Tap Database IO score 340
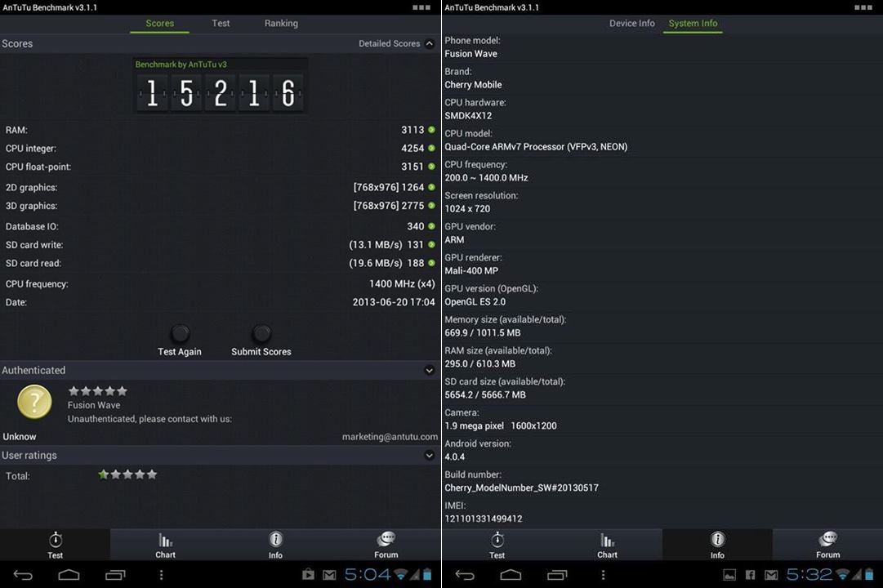 pos(416,226)
